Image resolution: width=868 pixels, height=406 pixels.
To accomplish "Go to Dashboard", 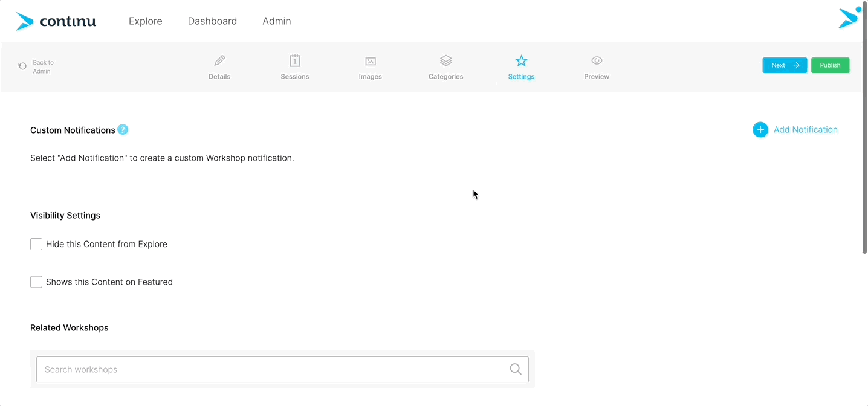I will (212, 21).
